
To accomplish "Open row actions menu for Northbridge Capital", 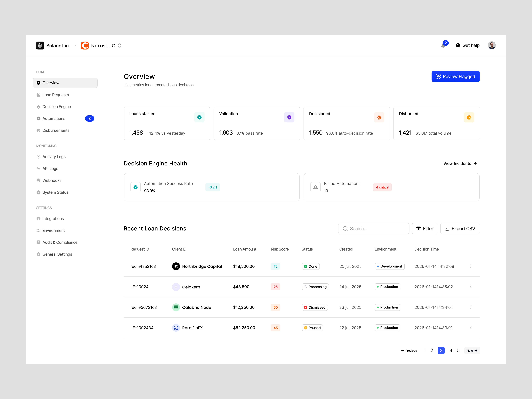I will click(x=471, y=266).
